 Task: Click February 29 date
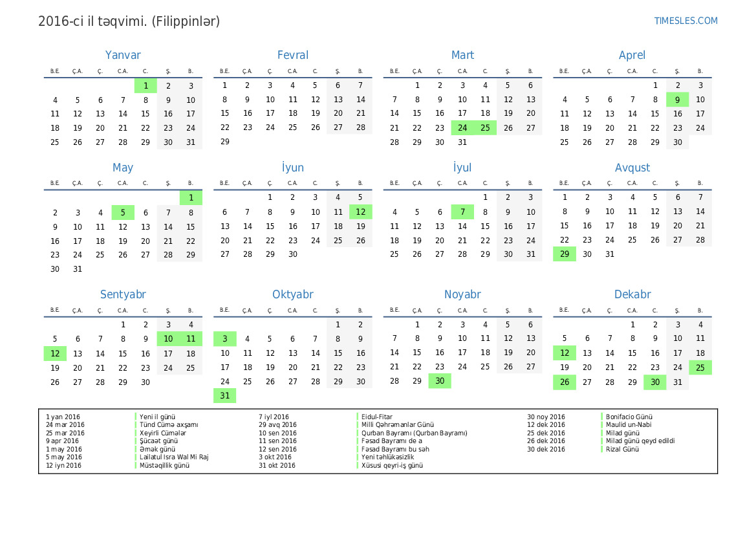(x=224, y=142)
